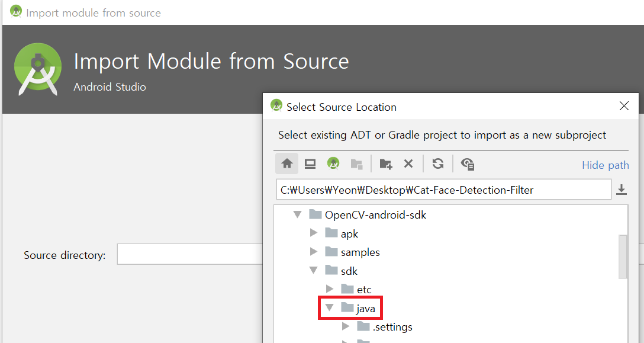Collapse the OpenCV-android-sdk folder arrow
This screenshot has height=343, width=644.
tap(297, 214)
